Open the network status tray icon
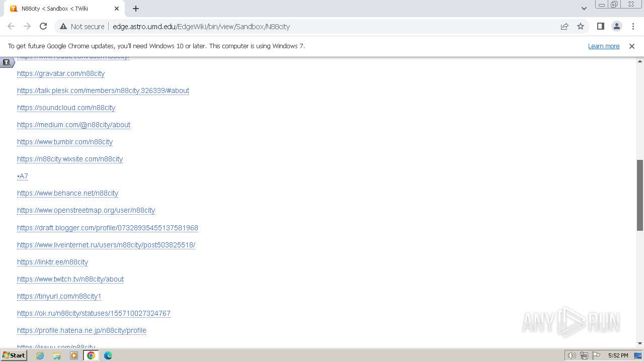The height and width of the screenshot is (362, 644). point(584,355)
